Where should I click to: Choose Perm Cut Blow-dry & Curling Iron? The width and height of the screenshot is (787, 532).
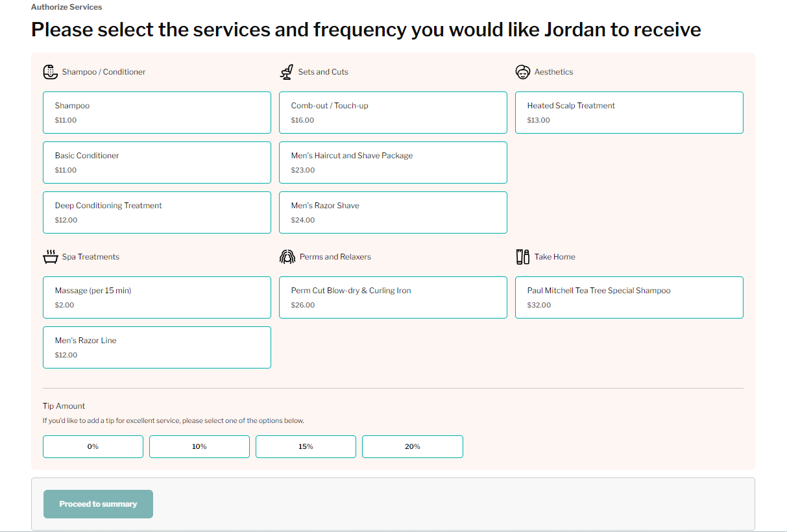(x=393, y=298)
